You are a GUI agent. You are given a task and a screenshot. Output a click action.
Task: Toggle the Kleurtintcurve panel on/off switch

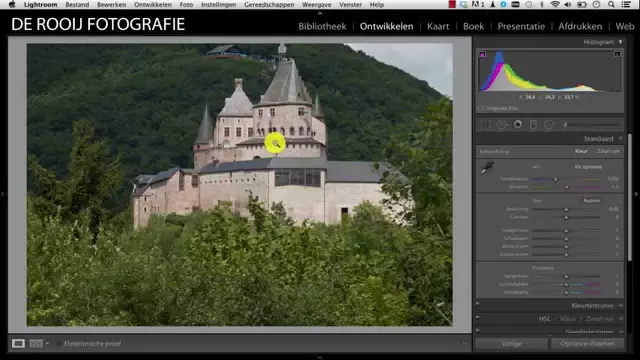[478, 304]
